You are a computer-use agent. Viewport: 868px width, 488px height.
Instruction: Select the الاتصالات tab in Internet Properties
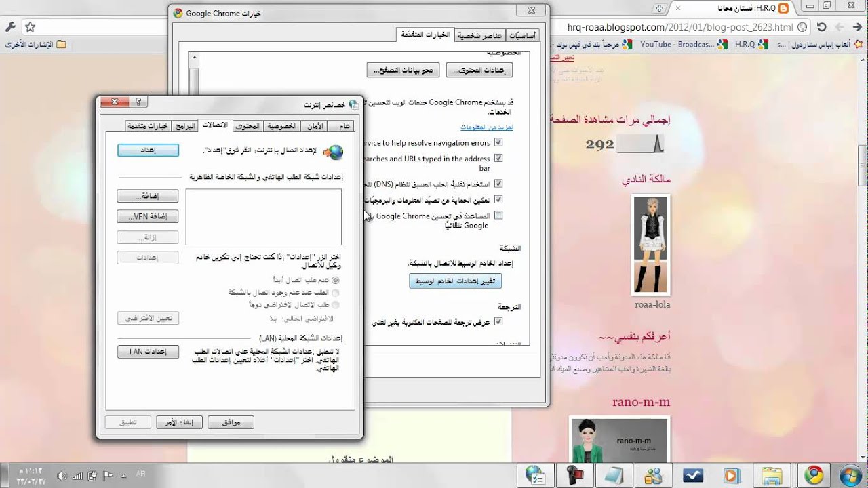(x=215, y=125)
